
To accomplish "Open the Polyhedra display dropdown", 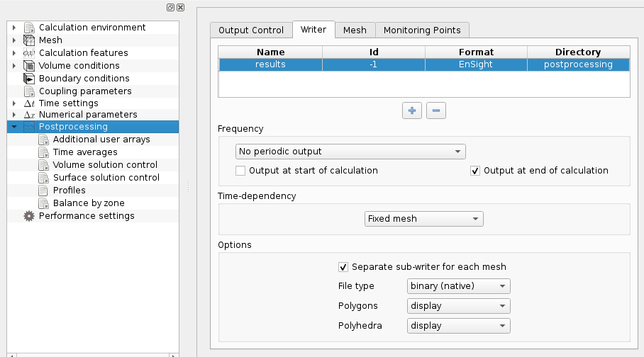I will point(459,326).
